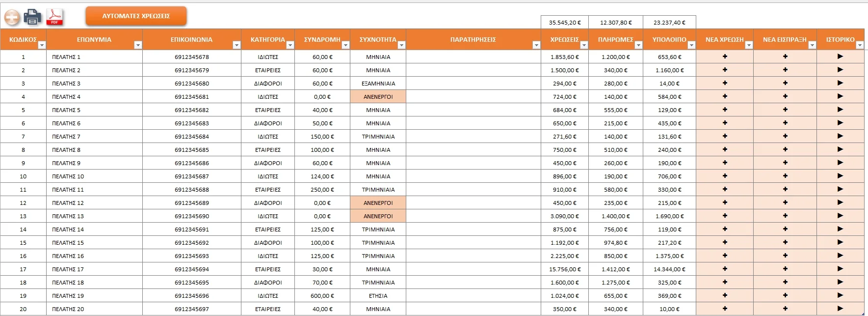
Task: Add new payment for ΠΕΛΑΤΗΣ 13
Action: click(x=785, y=216)
